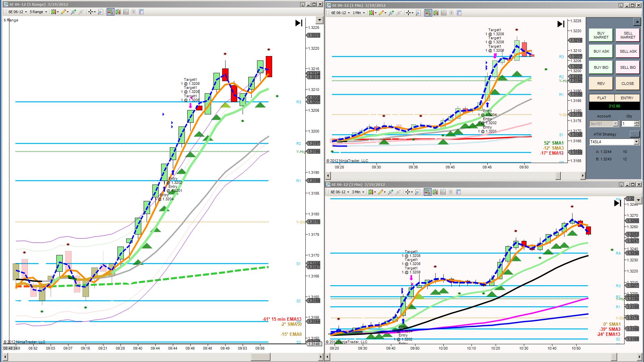644x362 pixels.
Task: Click Connect data icon in 5 Range toolbar
Action: click(x=73, y=12)
